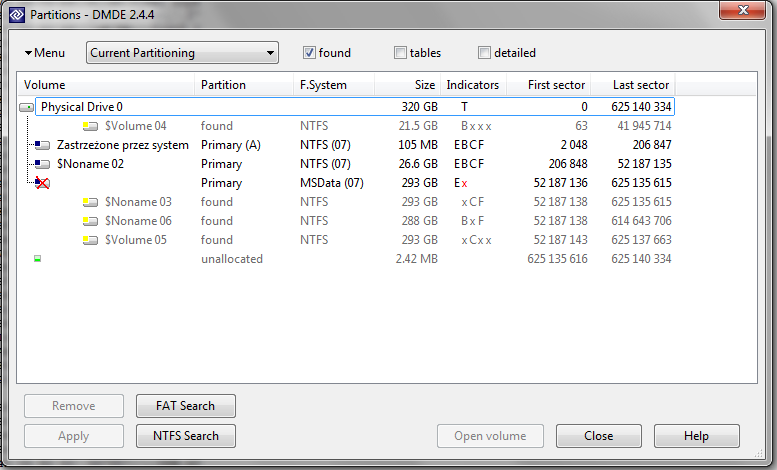Click the red-crossed partition icon for MSData
This screenshot has width=777, height=470.
click(42, 183)
